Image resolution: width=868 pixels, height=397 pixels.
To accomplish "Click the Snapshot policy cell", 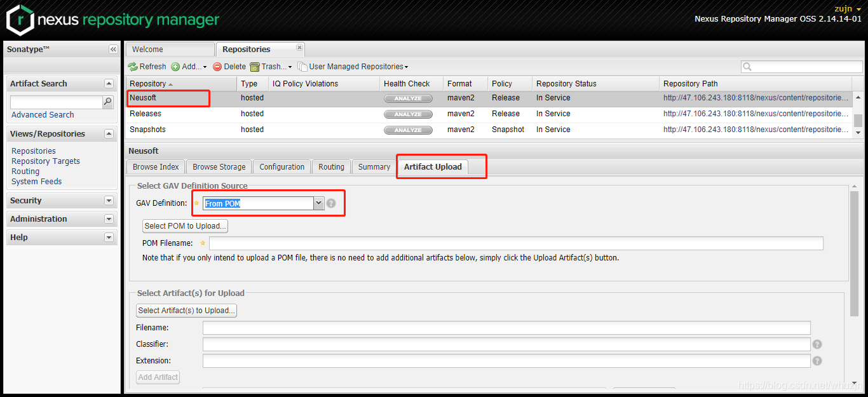I will [508, 130].
